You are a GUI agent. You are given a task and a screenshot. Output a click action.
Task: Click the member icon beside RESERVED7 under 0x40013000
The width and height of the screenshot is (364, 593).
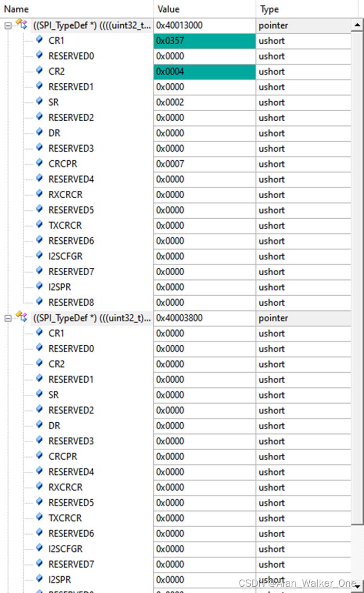[40, 271]
